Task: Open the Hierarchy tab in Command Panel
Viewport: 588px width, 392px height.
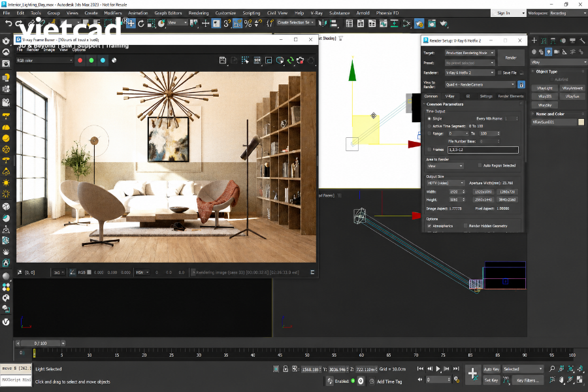Action: coord(553,41)
